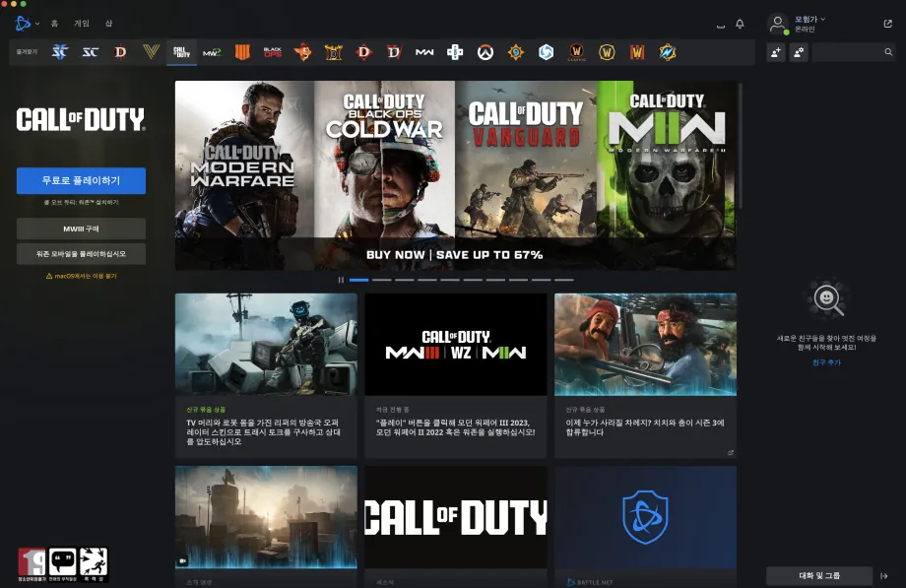Select the Diablo icon in red diamond
The height and width of the screenshot is (588, 906).
363,52
